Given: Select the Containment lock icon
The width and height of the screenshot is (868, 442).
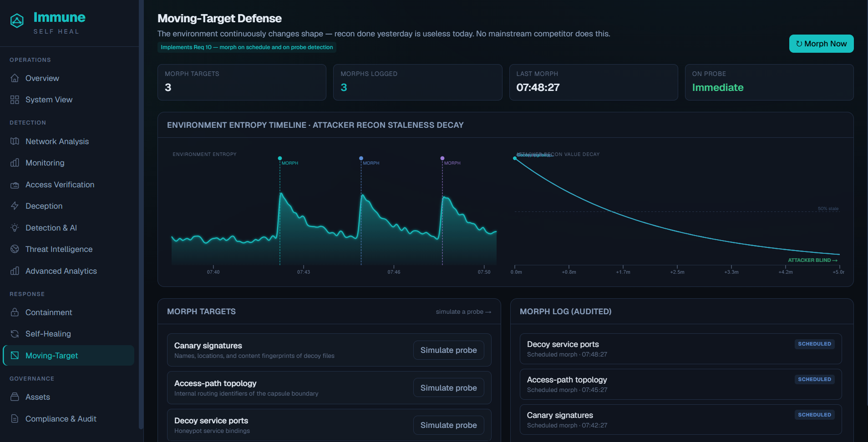Looking at the screenshot, I should (15, 312).
